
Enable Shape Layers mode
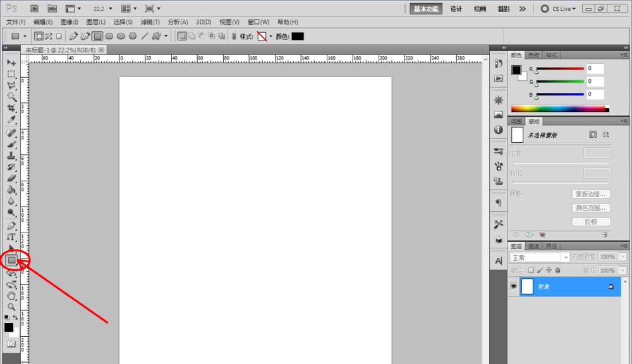(39, 36)
